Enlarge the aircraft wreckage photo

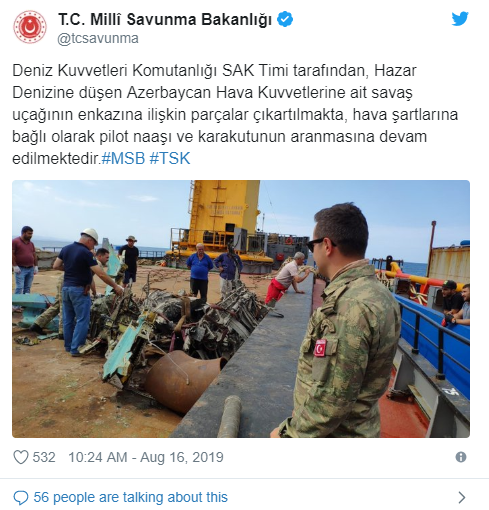click(x=241, y=309)
